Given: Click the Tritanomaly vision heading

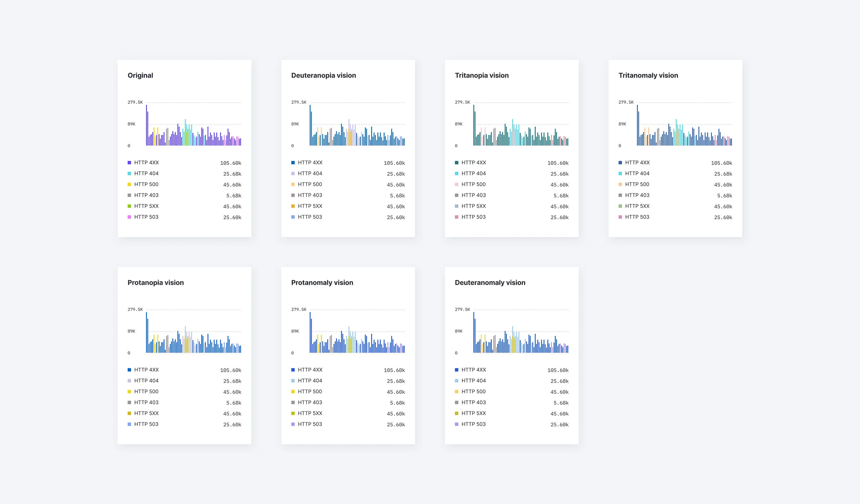Looking at the screenshot, I should click(648, 75).
